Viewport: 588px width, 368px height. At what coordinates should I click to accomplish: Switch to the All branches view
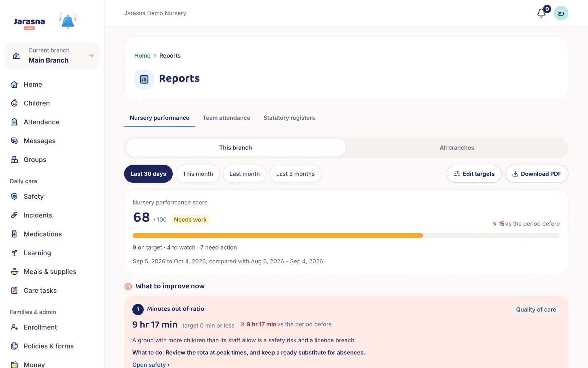457,148
